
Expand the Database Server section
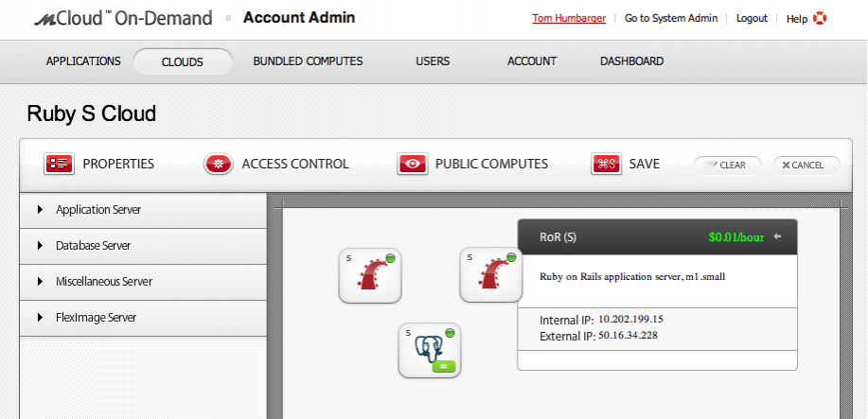[143, 246]
